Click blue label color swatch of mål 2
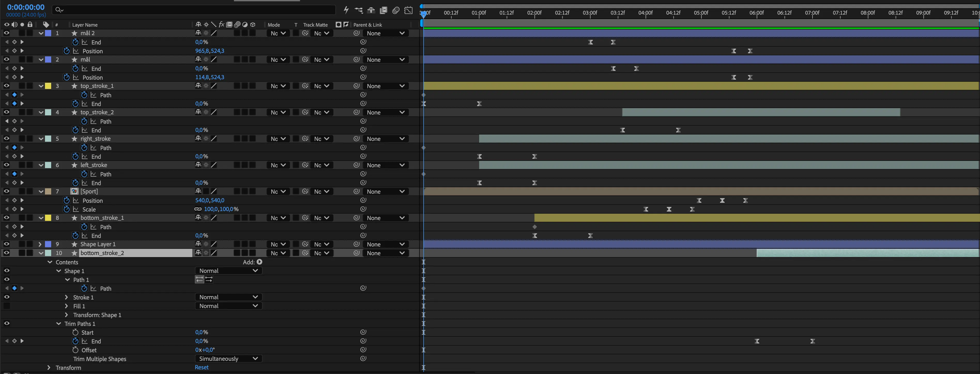Screen dimensions: 980x374 [48, 33]
